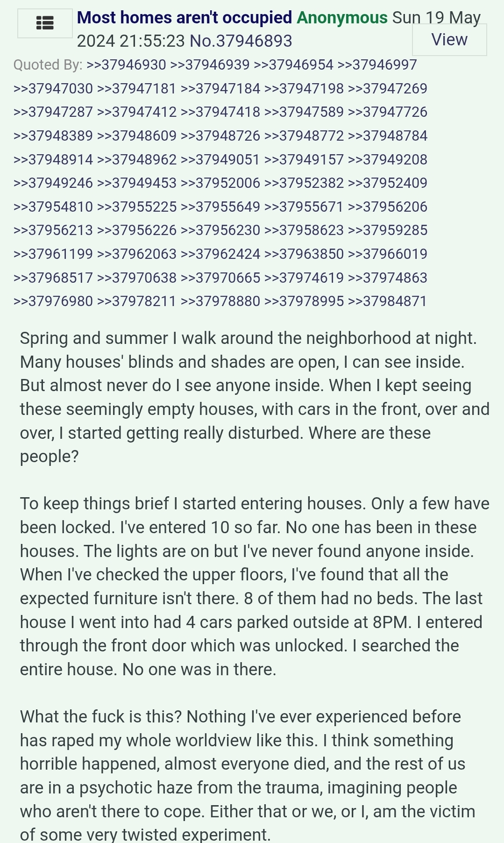Open quoted reply >>37946997
Viewport: 504px width, 843px height.
377,64
